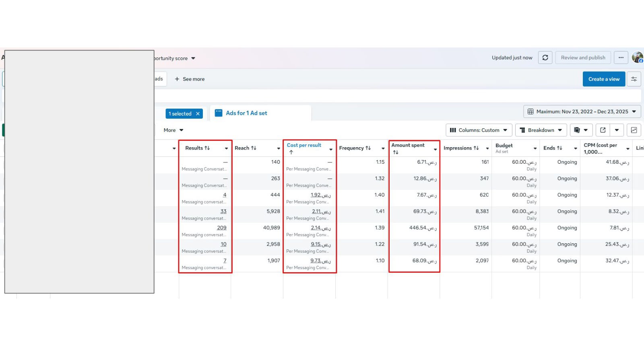Click the 209 results link
Screen dimensions: 644x362
222,228
